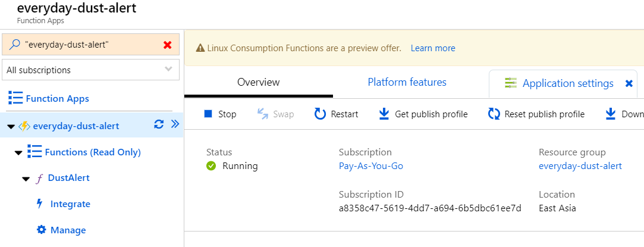Click the Stop square icon
The width and height of the screenshot is (644, 247).
pos(208,114)
